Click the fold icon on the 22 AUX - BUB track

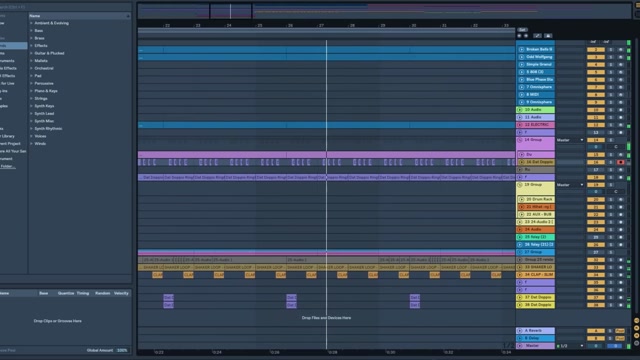click(x=521, y=215)
